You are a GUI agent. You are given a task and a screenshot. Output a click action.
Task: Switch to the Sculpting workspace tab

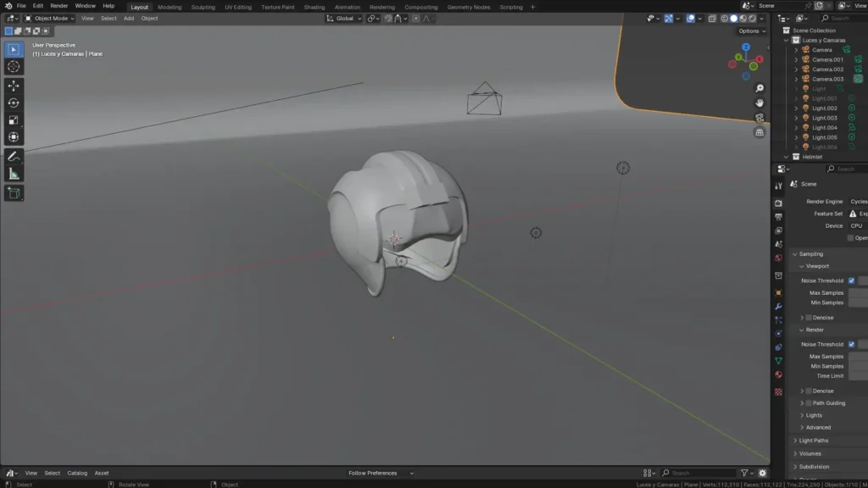click(203, 7)
